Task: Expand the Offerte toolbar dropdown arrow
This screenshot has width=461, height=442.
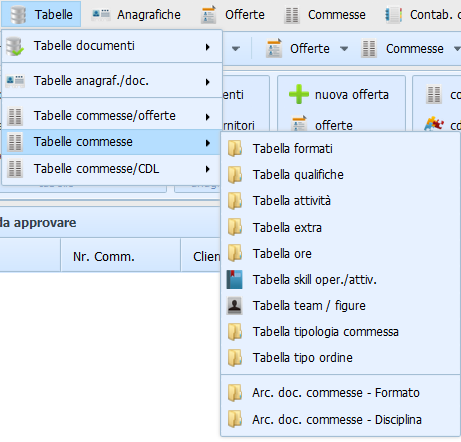Action: coord(344,49)
